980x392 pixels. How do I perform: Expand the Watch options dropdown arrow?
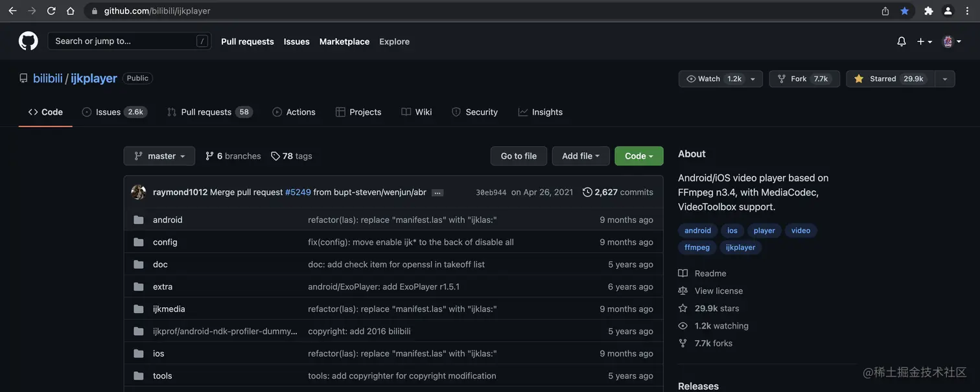753,79
